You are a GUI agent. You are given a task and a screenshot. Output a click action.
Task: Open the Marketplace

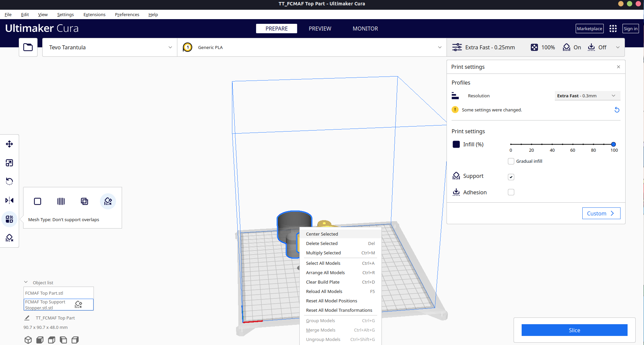(589, 29)
